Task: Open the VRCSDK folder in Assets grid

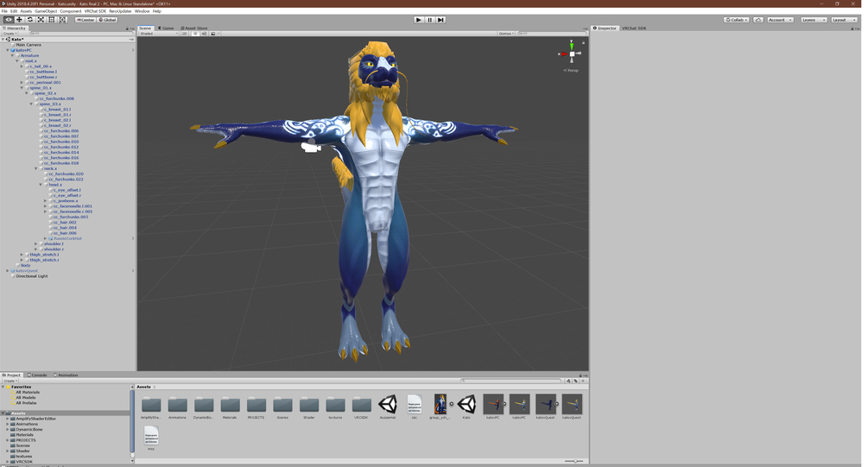Action: coord(362,406)
